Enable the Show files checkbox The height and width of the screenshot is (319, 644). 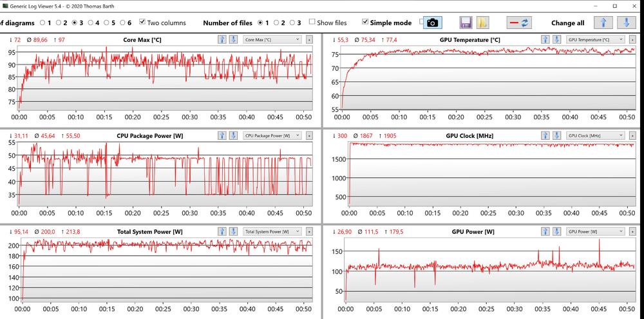tap(312, 23)
